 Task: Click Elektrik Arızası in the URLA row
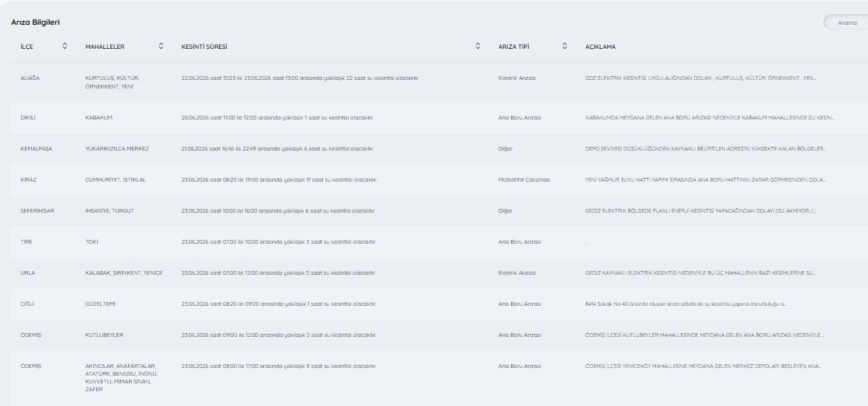coord(517,272)
